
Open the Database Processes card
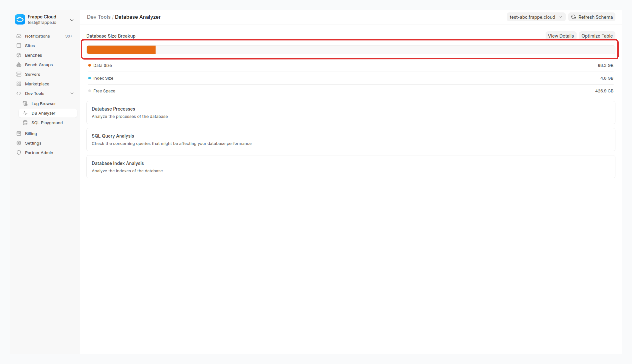(x=351, y=113)
